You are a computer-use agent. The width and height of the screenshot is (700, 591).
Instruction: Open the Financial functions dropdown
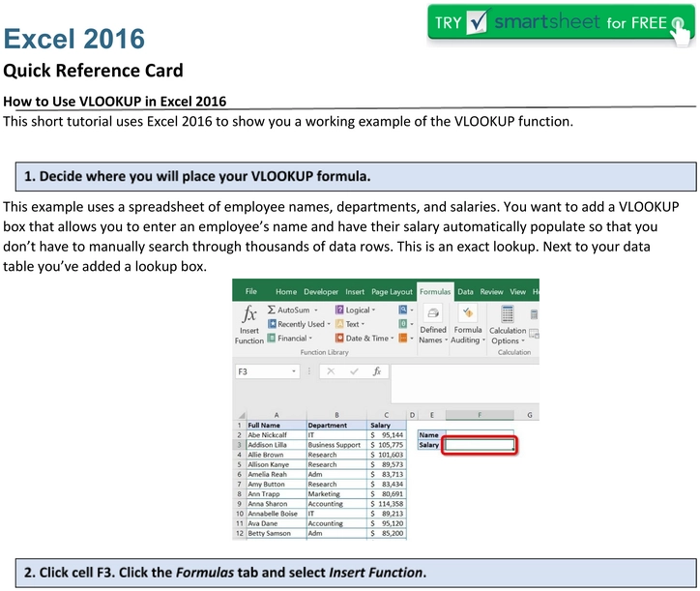(x=290, y=339)
